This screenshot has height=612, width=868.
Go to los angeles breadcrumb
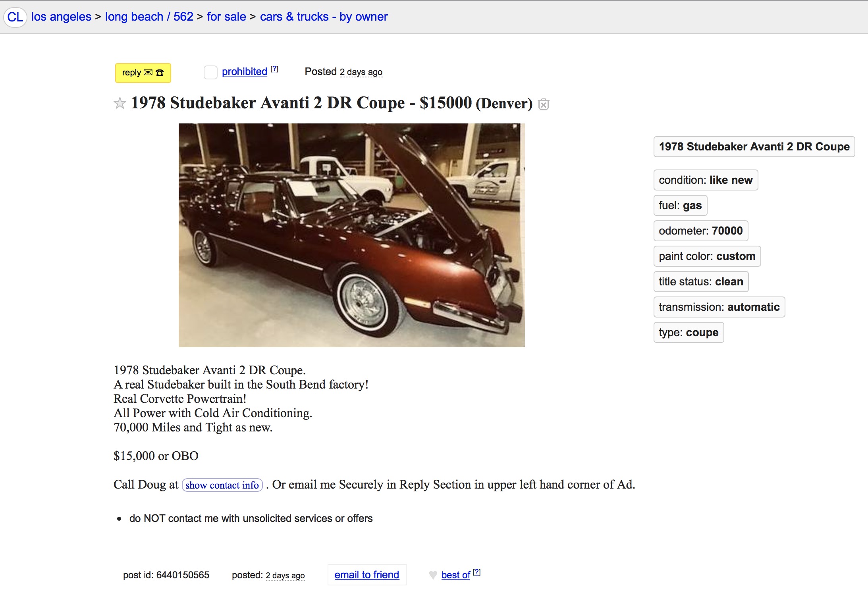[x=61, y=17]
